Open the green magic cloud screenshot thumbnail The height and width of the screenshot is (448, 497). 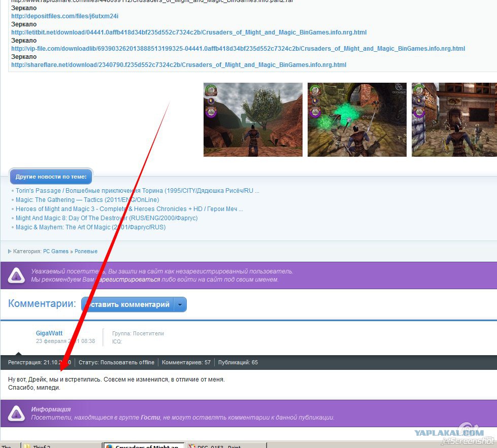click(x=357, y=120)
